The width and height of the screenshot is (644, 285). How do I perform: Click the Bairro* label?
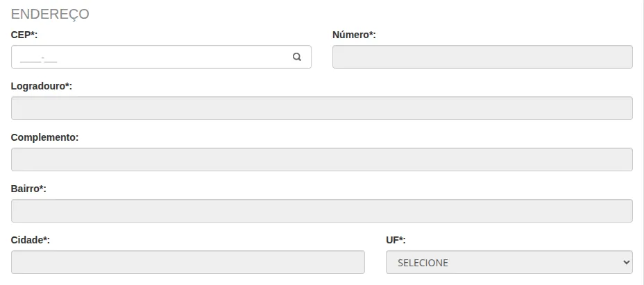click(x=28, y=189)
